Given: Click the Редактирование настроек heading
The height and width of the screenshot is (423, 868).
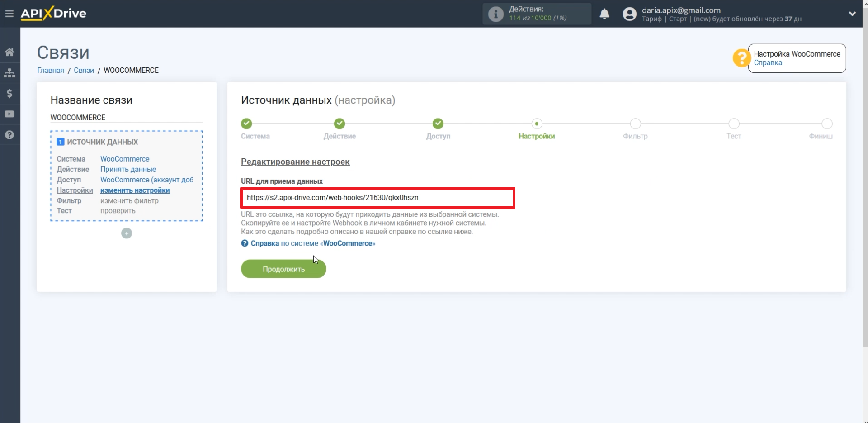Looking at the screenshot, I should 295,162.
